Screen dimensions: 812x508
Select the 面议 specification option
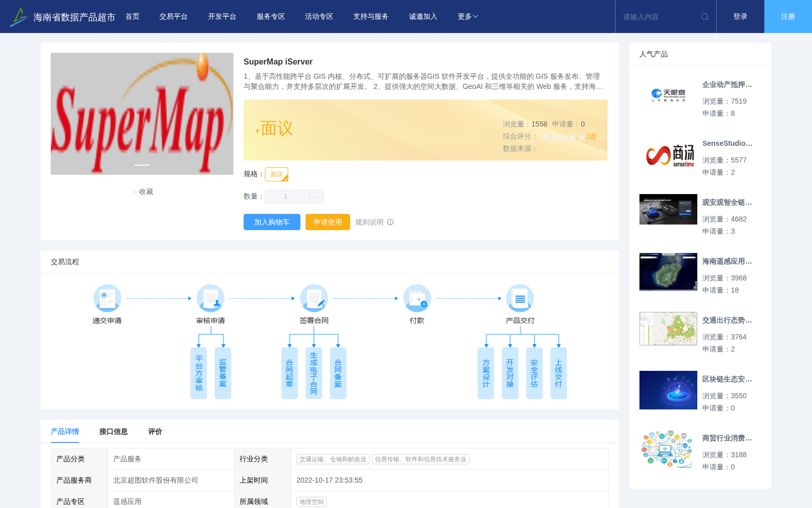[x=277, y=174]
